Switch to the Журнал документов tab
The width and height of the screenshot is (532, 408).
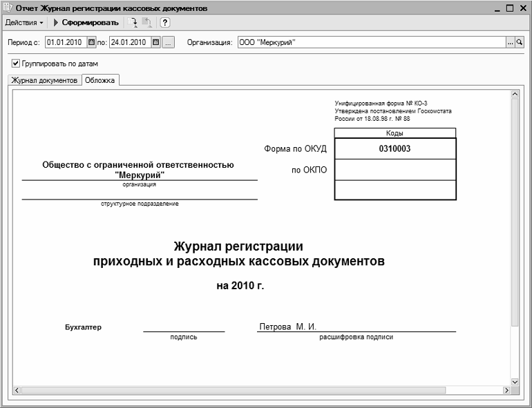(x=44, y=80)
